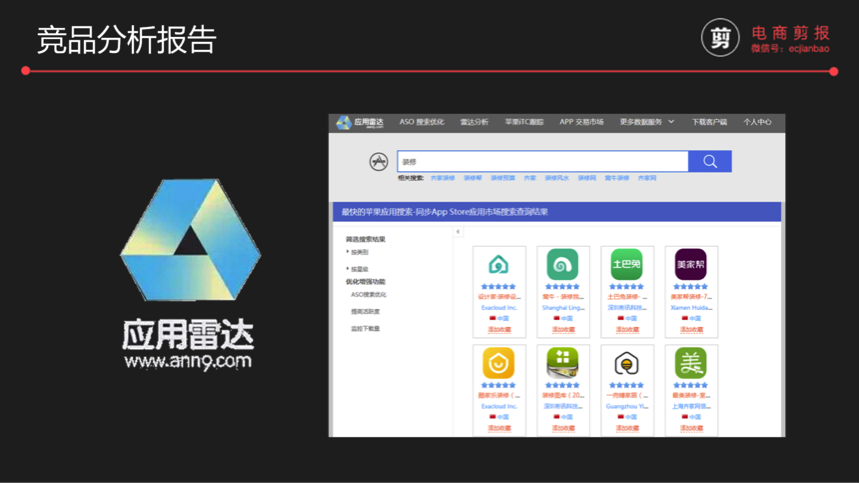Click 添加收藏 under Shanghai Ling app

[x=563, y=329]
